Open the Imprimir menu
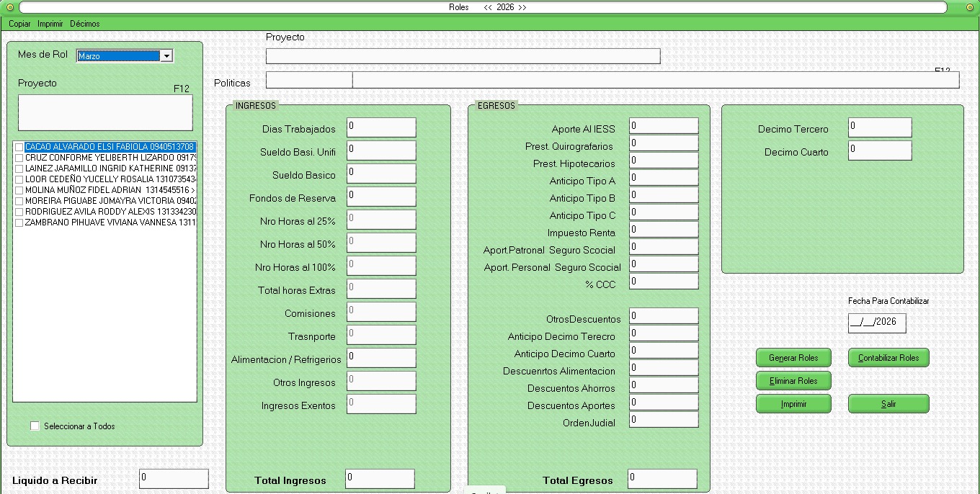The image size is (980, 494). tap(50, 24)
